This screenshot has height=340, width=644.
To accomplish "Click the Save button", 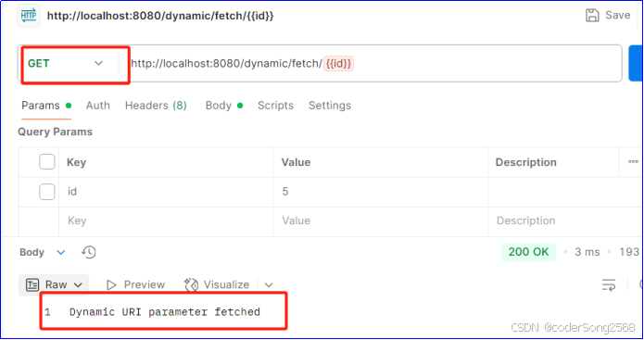I will [x=608, y=15].
